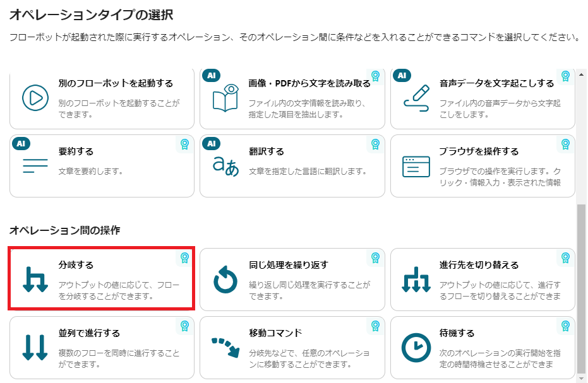Click the open-book eye icon for 画像・PDFから文字を読み取る
This screenshot has width=588, height=383.
tap(225, 98)
